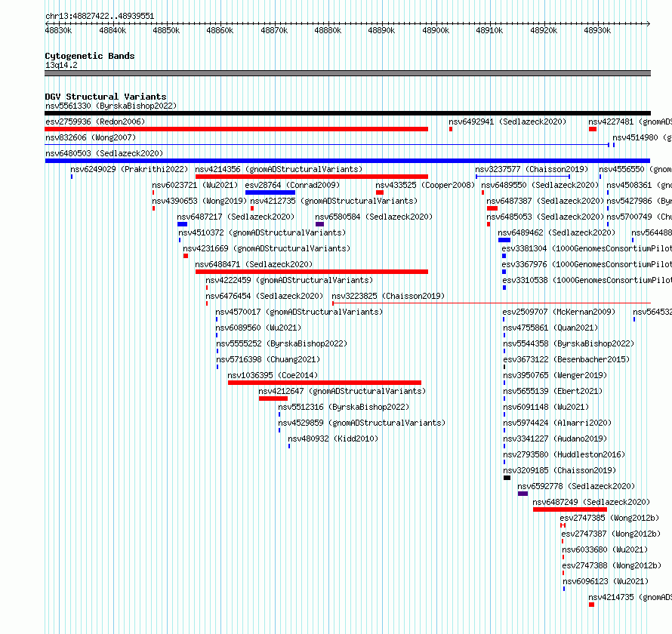Open nsv4212735 gnomAD variant label
Image resolution: width=672 pixels, height=634 pixels.
click(334, 201)
